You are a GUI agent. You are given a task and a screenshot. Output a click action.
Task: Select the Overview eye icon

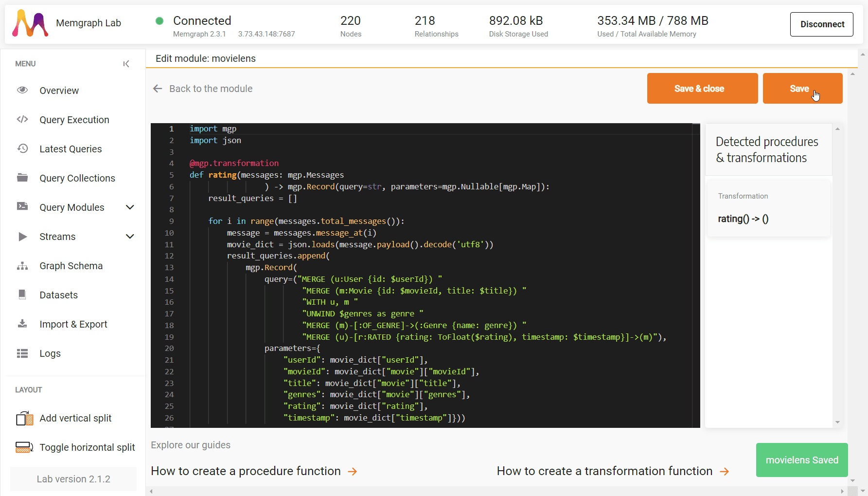(22, 90)
